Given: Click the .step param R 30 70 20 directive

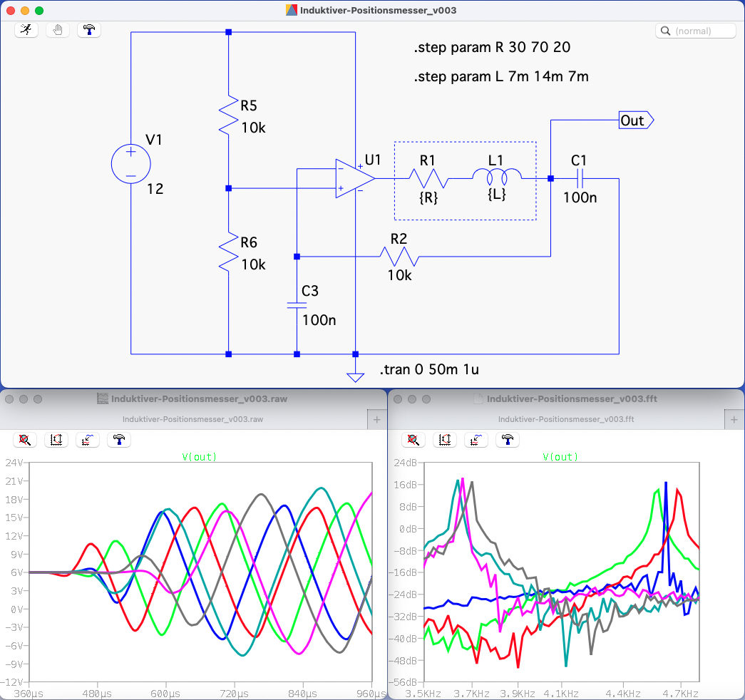Looking at the screenshot, I should [492, 47].
